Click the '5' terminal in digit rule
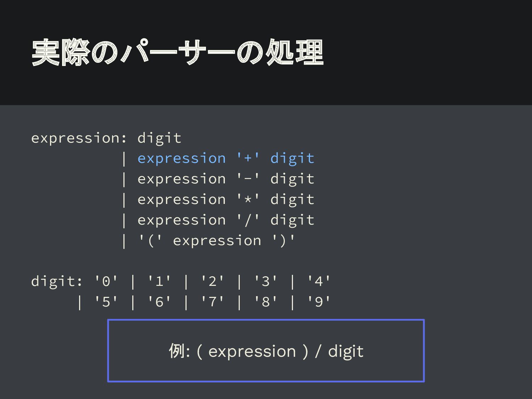 coord(106,302)
